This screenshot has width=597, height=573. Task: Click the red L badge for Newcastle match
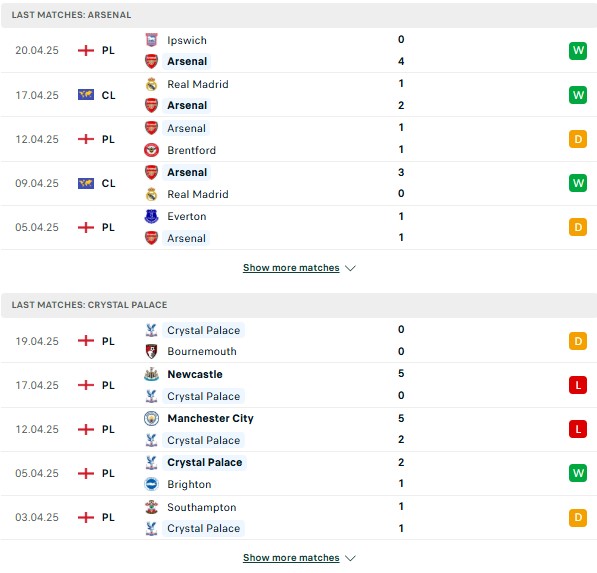(578, 385)
